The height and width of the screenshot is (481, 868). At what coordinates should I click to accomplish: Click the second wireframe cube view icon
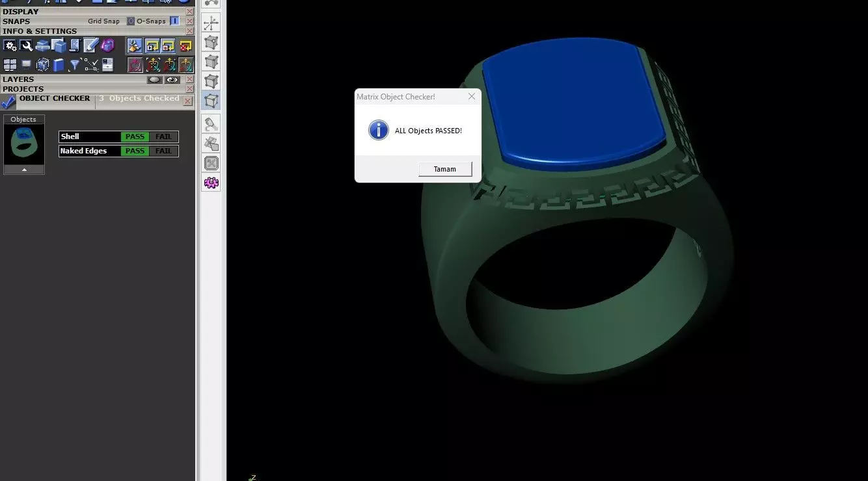coord(211,62)
